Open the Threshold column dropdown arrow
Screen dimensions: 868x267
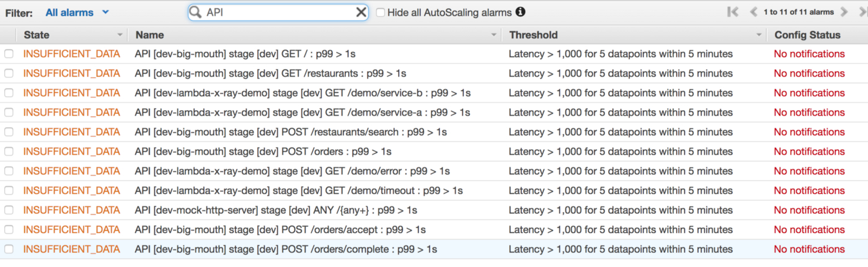coord(759,35)
